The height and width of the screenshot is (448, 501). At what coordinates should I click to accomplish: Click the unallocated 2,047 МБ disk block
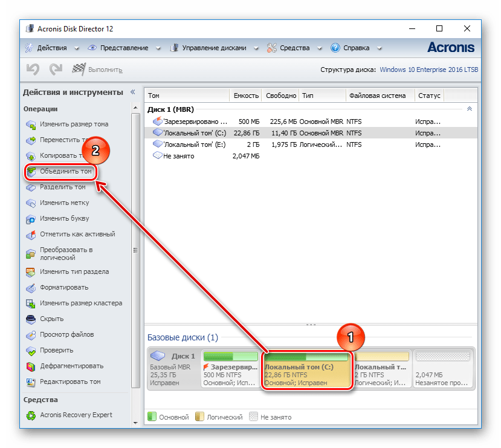click(x=443, y=369)
